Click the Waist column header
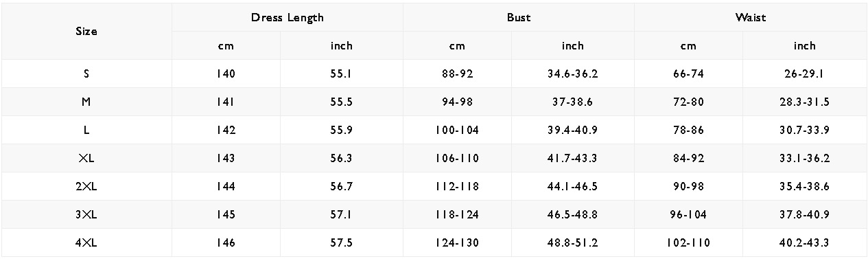868x259 pixels. 750,17
